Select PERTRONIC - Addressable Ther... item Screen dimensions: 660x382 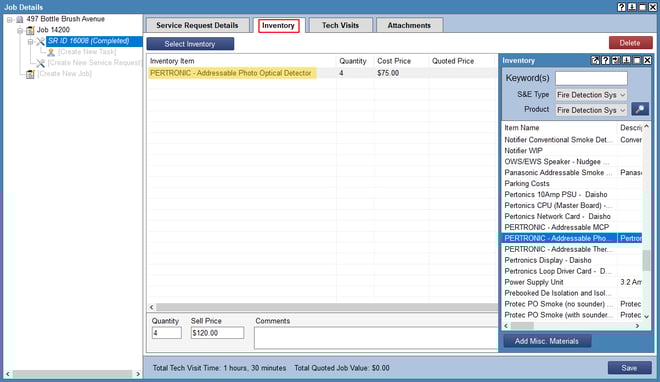point(559,249)
